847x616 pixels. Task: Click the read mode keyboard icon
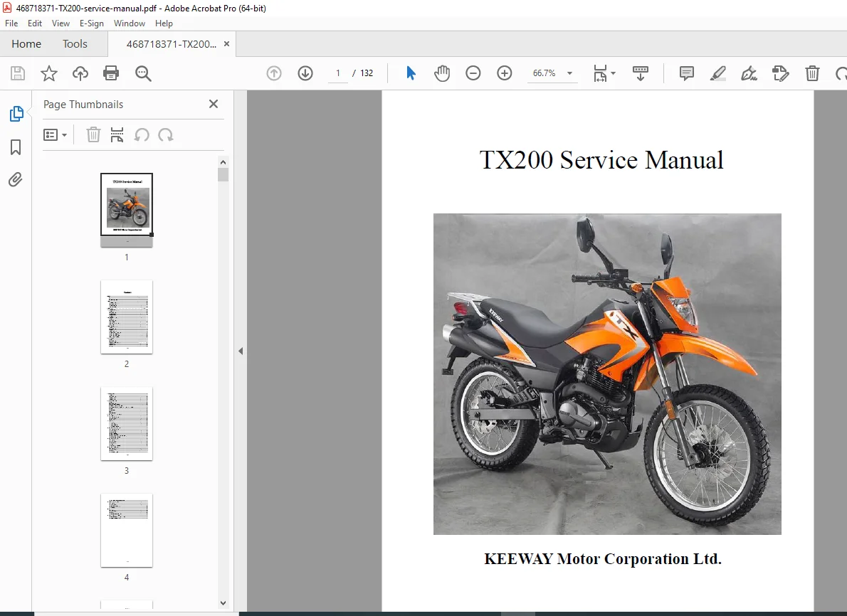(x=640, y=73)
